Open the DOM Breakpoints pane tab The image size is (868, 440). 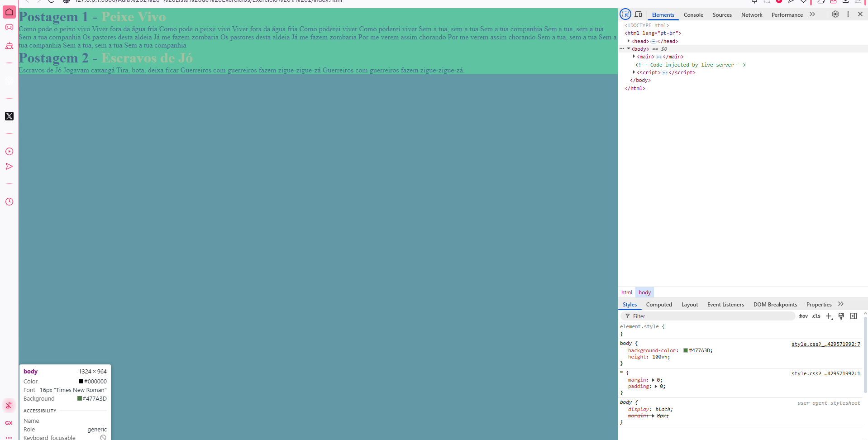(775, 305)
